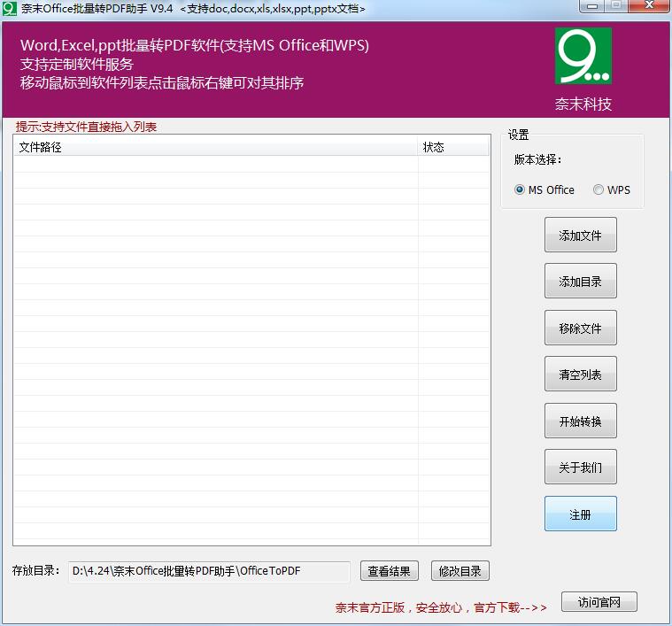Click the app icon in title bar

click(10, 8)
